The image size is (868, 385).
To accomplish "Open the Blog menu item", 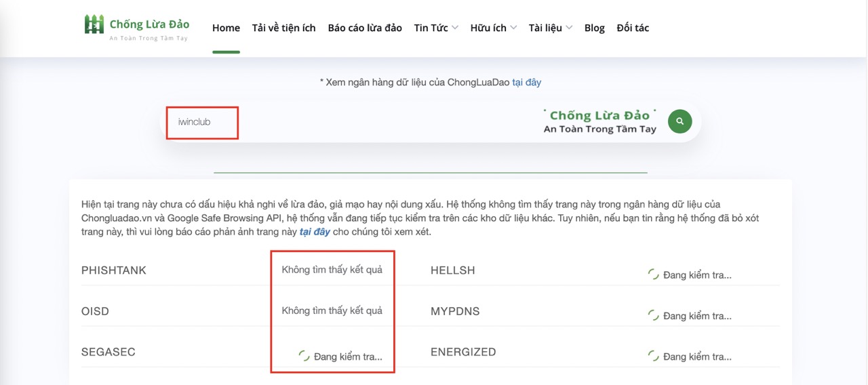I will [594, 28].
